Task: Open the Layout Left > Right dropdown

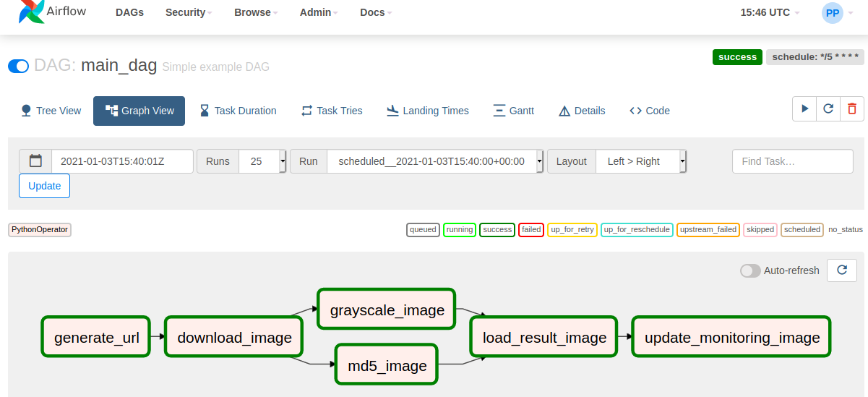Action: click(641, 161)
